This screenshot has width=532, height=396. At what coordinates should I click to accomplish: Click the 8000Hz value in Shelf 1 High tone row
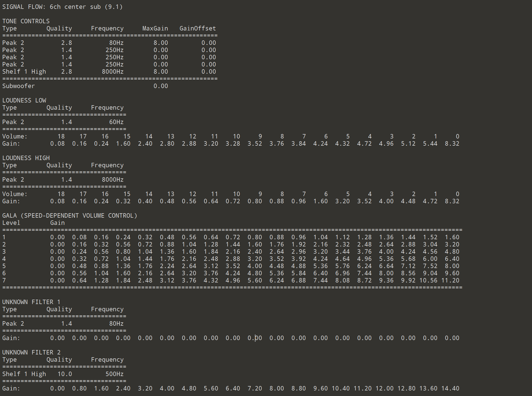coord(112,71)
